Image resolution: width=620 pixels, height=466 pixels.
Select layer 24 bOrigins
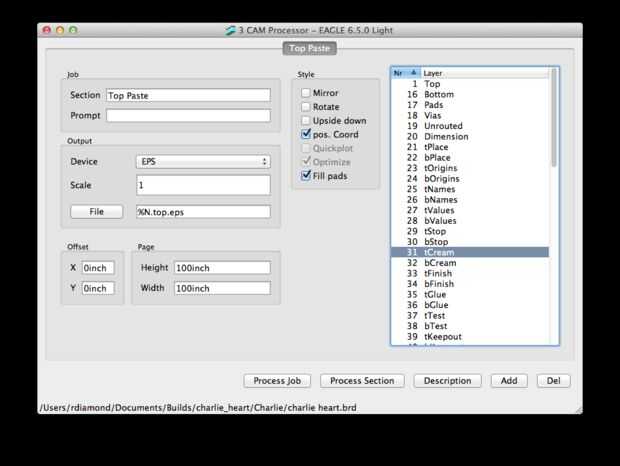tap(470, 179)
